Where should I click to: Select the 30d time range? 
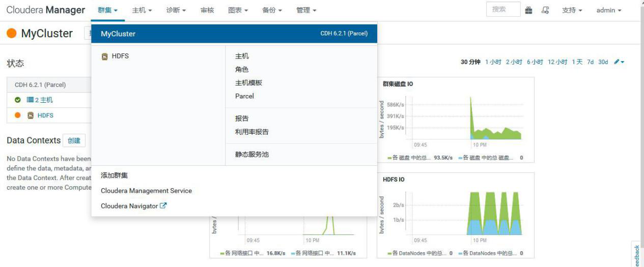tap(603, 62)
